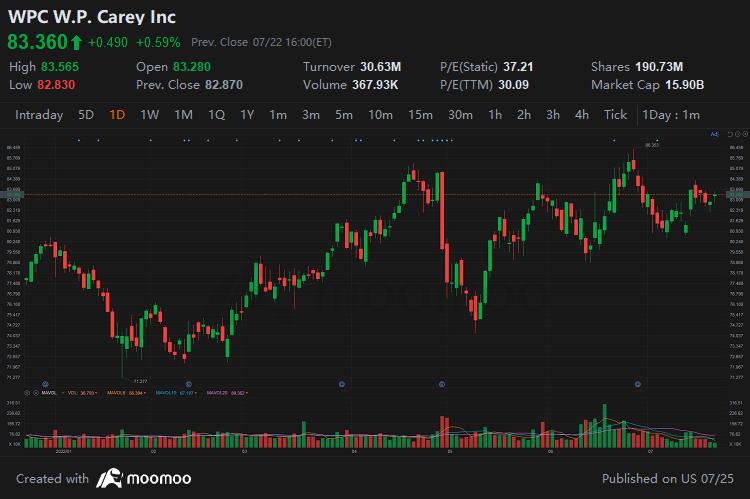
Task: Click the High value 83.565
Action: point(60,67)
